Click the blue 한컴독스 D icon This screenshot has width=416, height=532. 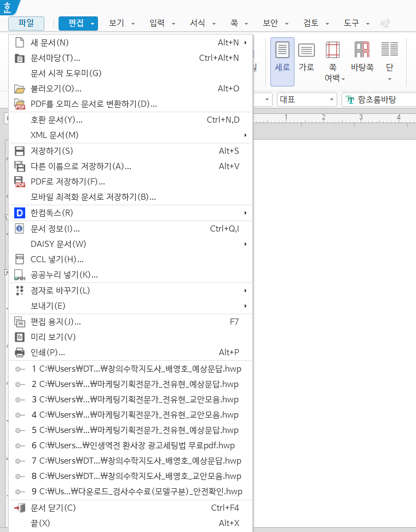20,213
